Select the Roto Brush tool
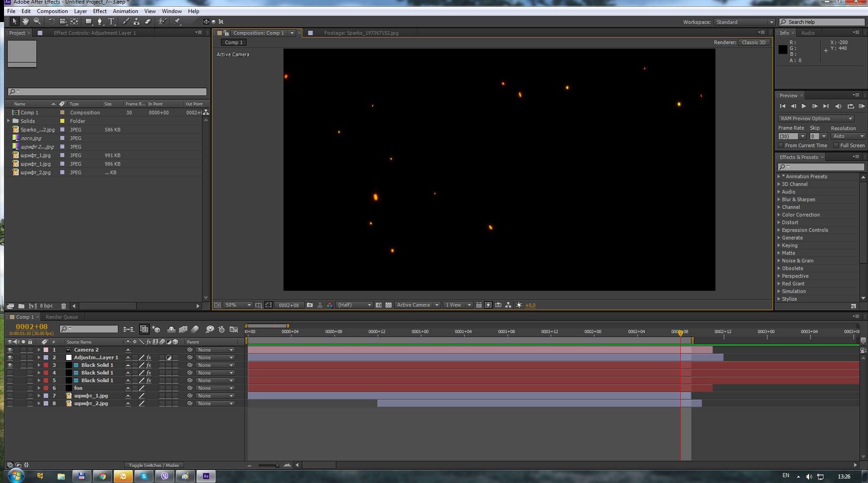The image size is (868, 483). pyautogui.click(x=162, y=21)
